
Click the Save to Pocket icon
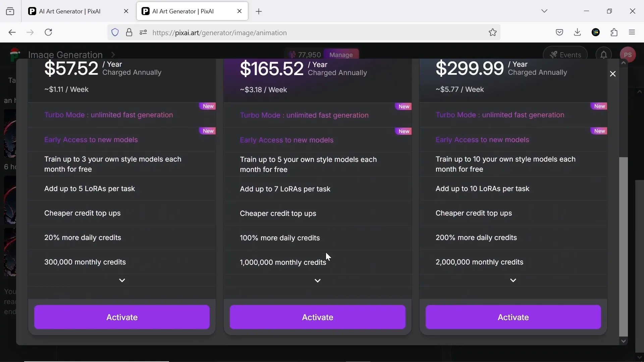pos(559,33)
